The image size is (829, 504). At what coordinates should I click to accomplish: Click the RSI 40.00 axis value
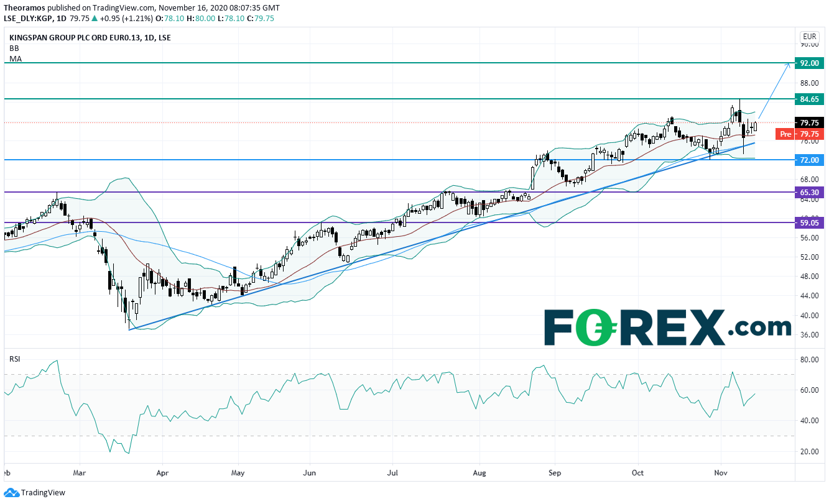click(808, 421)
